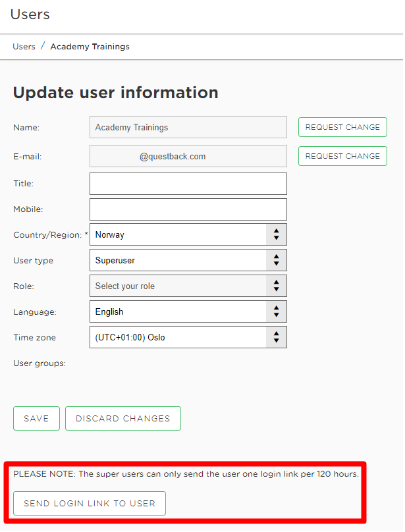Screen dimensions: 405x532
Task: Open the Superuser user type dropdown
Action: click(188, 260)
